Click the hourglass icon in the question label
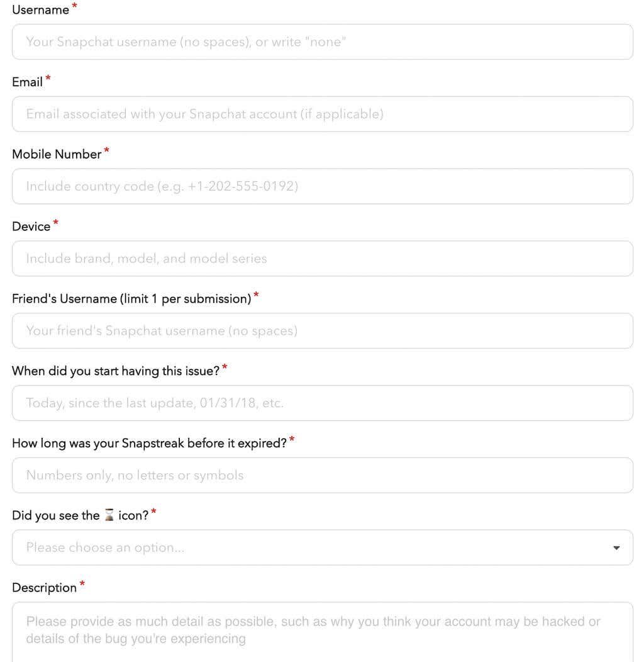This screenshot has width=644, height=662. point(109,515)
